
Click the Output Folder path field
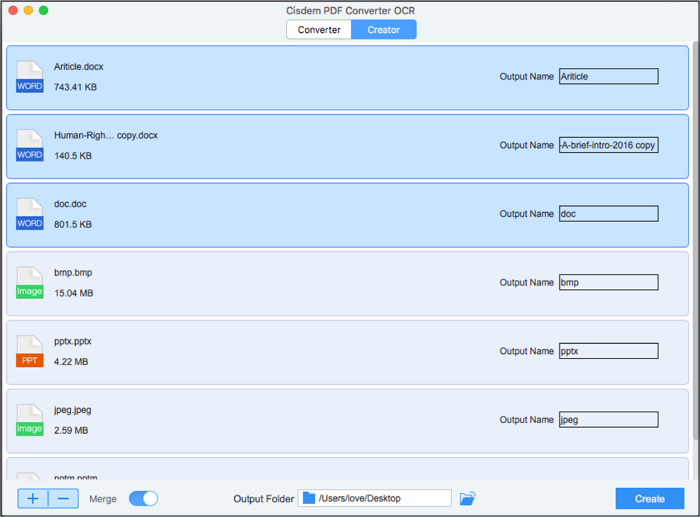coord(375,498)
